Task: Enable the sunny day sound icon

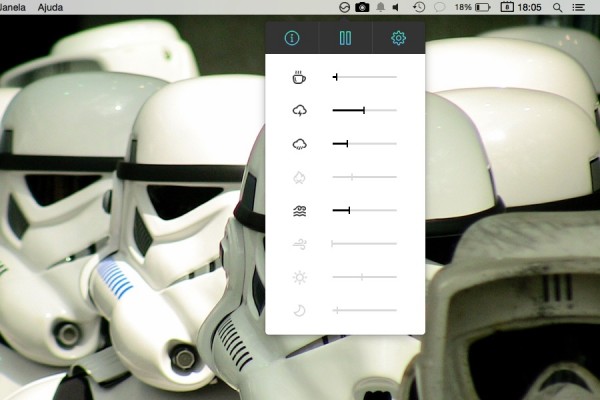Action: 299,277
